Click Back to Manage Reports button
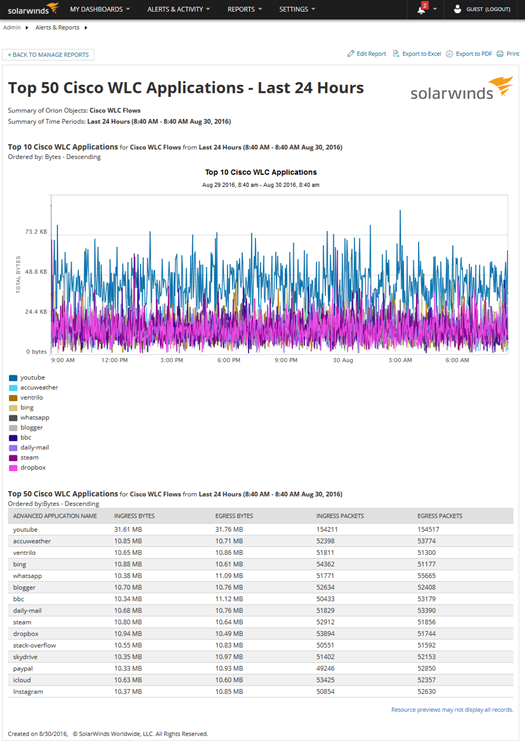 (x=48, y=55)
